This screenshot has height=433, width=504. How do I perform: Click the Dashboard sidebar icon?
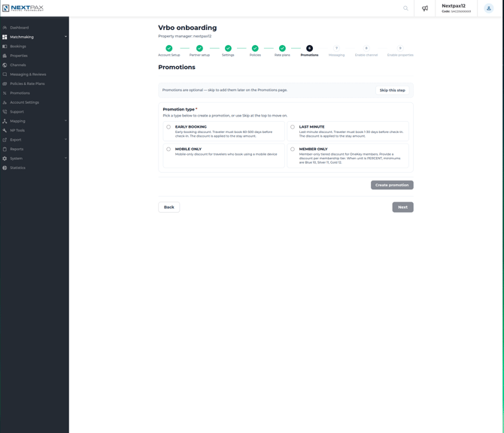click(x=5, y=28)
